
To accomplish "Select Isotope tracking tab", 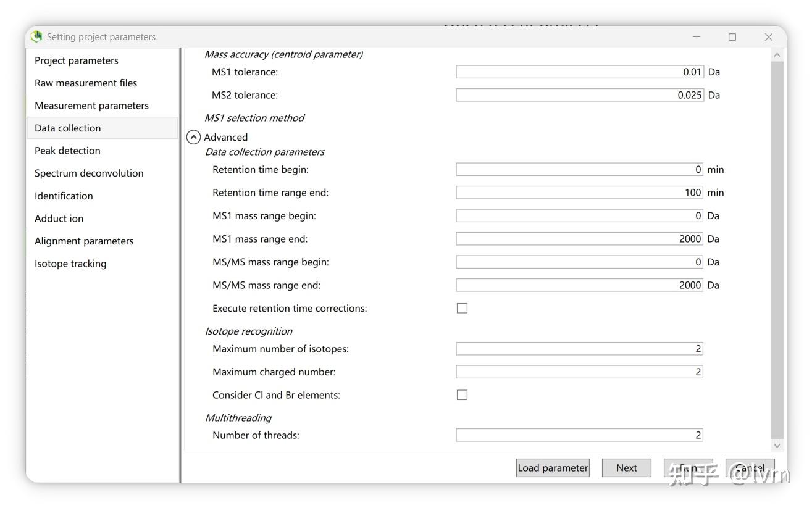I will click(x=70, y=264).
